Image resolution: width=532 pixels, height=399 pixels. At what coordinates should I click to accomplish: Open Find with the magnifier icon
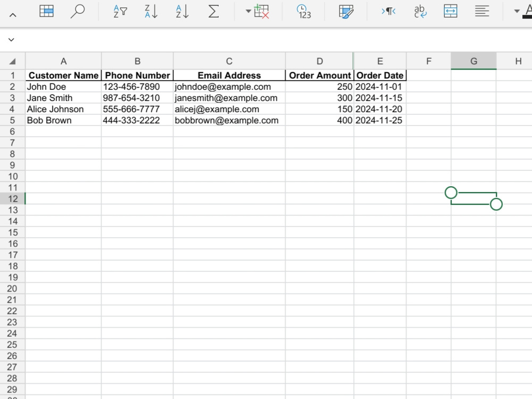(x=77, y=11)
